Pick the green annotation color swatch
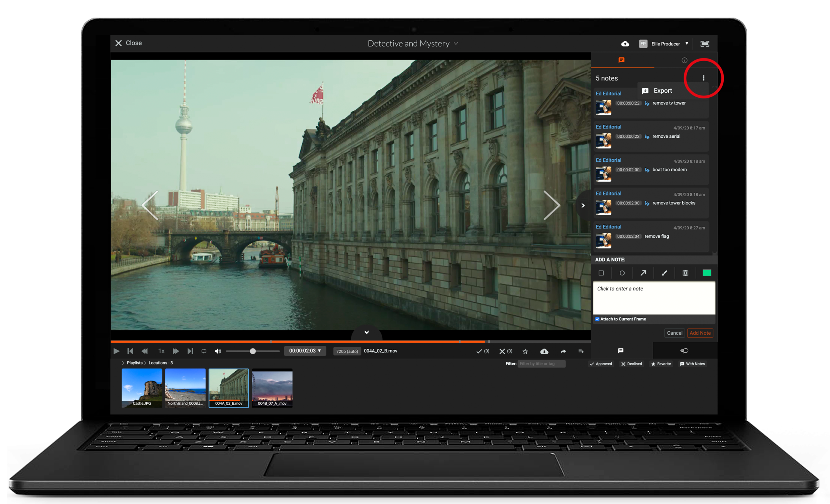This screenshot has height=504, width=830. click(707, 273)
